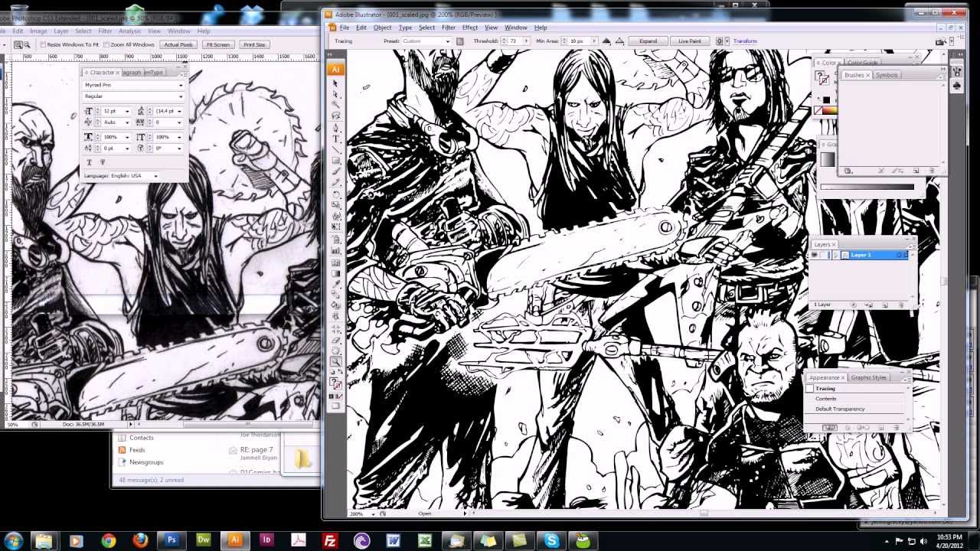Select the Direct Selection tool in Illustrator
This screenshot has width=980, height=551.
tap(335, 94)
